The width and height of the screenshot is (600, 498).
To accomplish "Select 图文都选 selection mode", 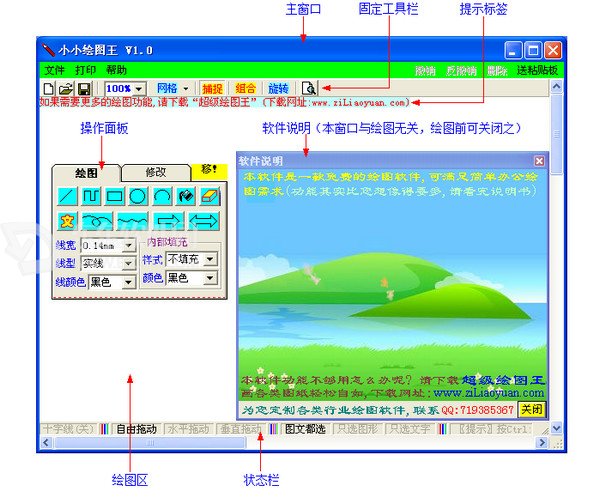I will (305, 429).
